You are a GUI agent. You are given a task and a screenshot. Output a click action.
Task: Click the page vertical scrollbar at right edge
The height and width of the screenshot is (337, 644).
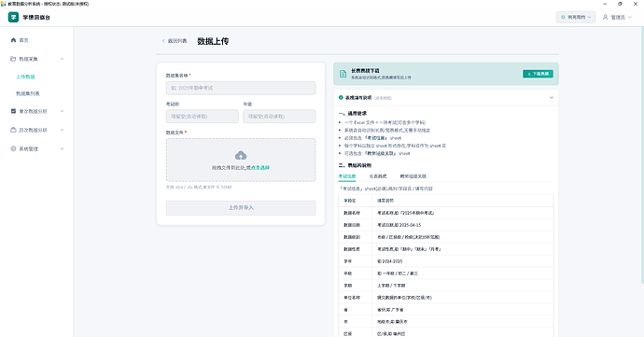(x=642, y=156)
